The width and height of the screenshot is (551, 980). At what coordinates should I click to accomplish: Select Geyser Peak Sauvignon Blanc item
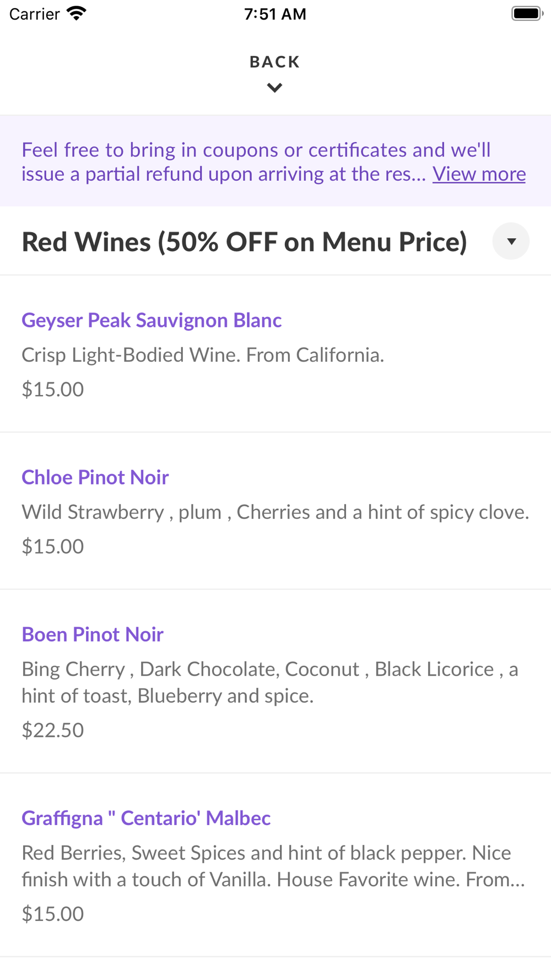coord(152,320)
